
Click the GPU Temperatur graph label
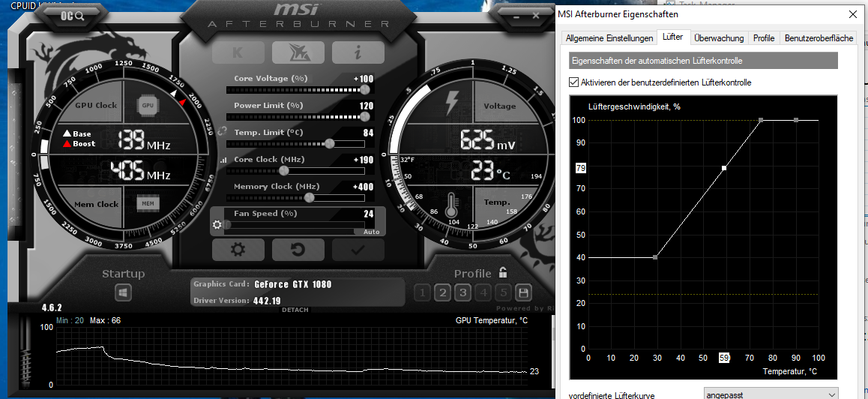tap(491, 320)
